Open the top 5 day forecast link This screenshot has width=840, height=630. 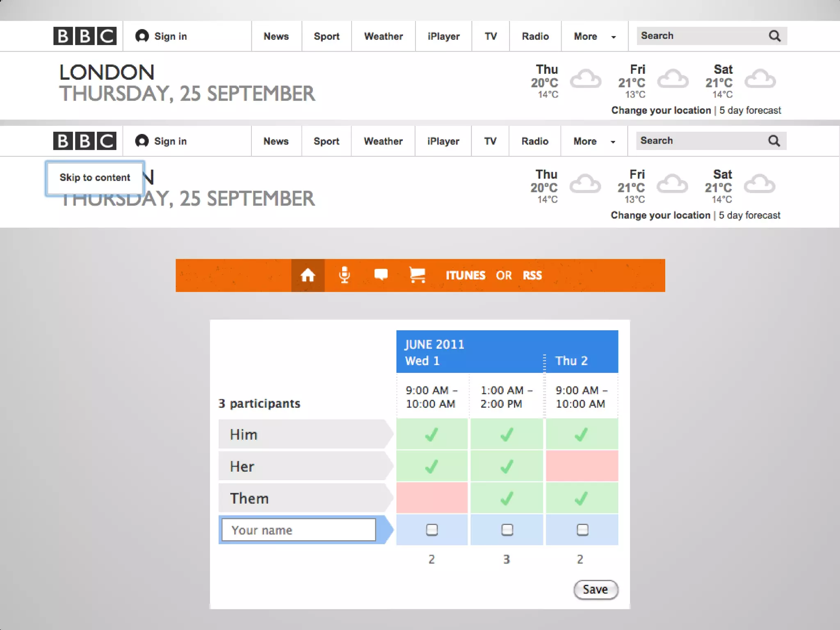click(x=750, y=110)
